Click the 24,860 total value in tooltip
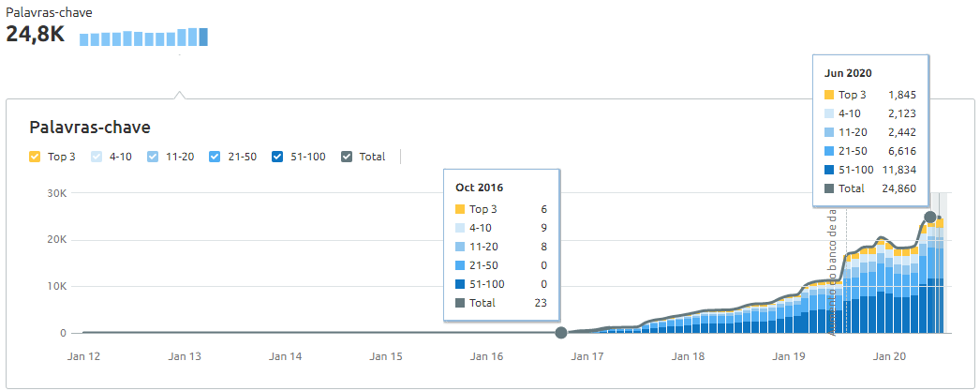Viewport: 980px width, 391px height. click(x=897, y=188)
